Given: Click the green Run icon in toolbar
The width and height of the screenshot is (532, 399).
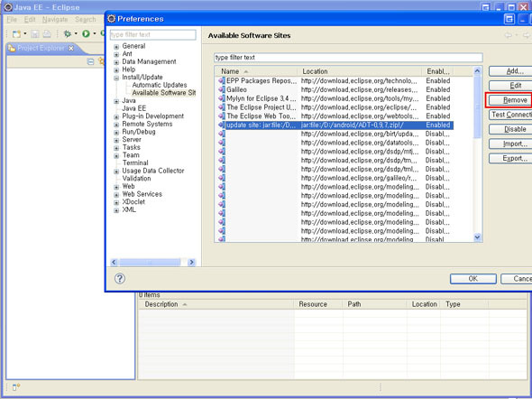Looking at the screenshot, I should click(86, 33).
